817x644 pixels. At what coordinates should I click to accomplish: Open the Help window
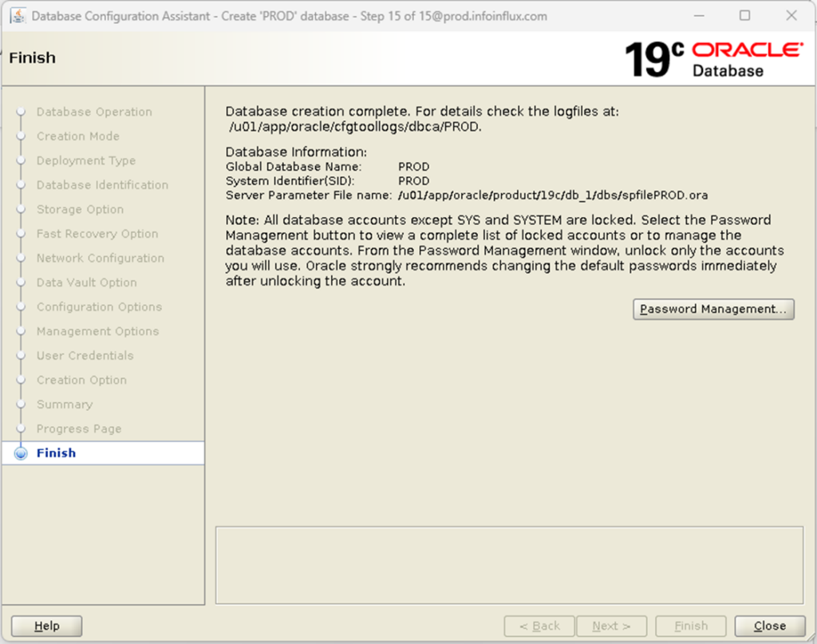point(45,626)
